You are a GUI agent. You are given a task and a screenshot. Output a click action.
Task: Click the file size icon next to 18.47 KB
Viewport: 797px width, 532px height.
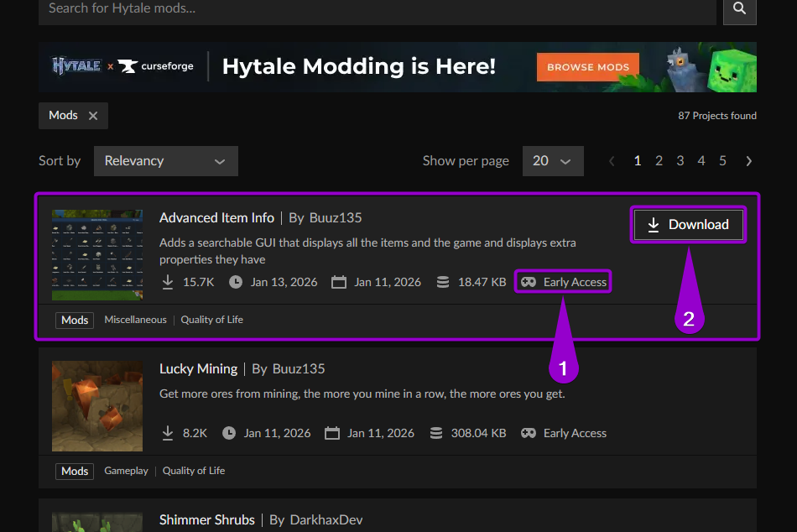pos(442,282)
